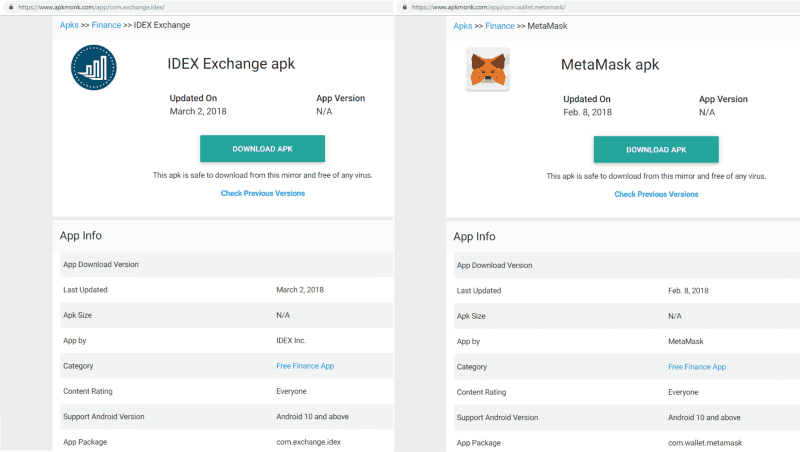The height and width of the screenshot is (452, 800).
Task: Click virus-safe notice under IDEX download button
Action: pyautogui.click(x=263, y=175)
